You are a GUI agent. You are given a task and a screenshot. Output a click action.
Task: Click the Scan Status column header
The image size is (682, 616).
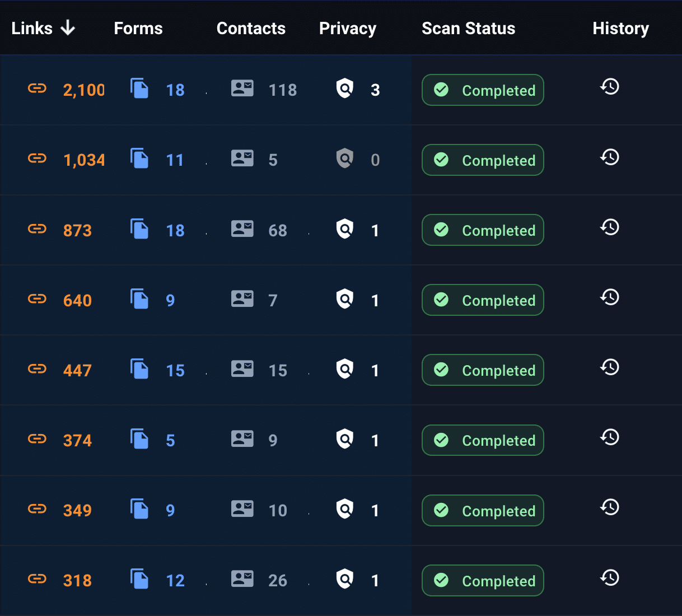click(x=469, y=29)
